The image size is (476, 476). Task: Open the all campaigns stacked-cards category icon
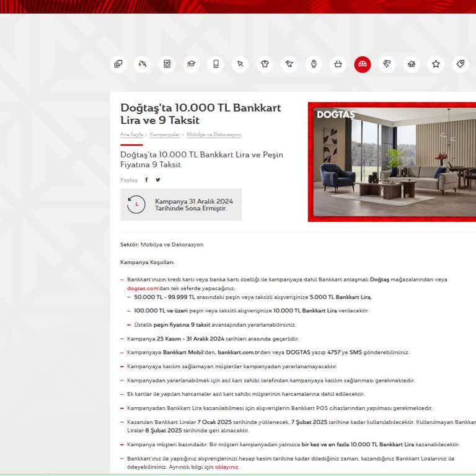118,64
